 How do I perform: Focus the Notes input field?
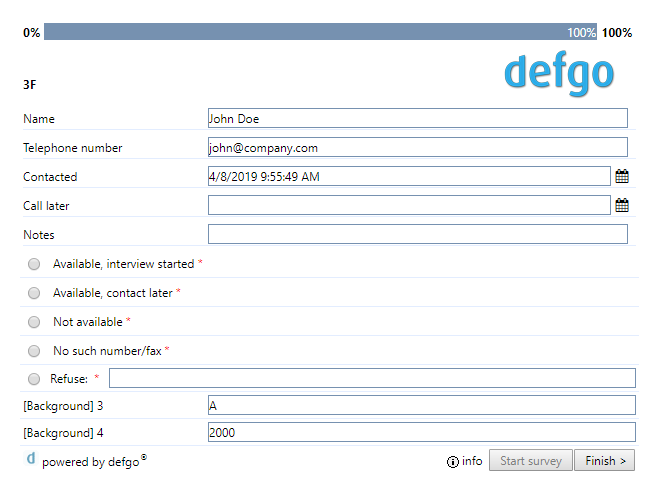tap(418, 234)
